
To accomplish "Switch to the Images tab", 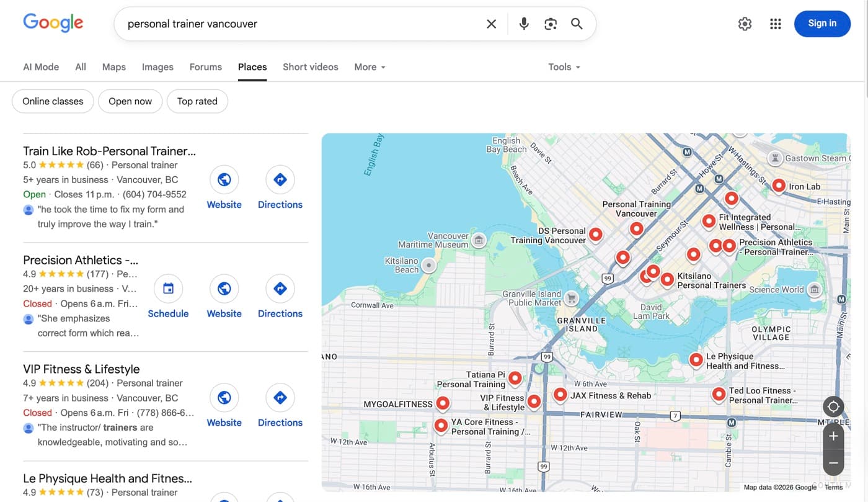I will tap(157, 67).
